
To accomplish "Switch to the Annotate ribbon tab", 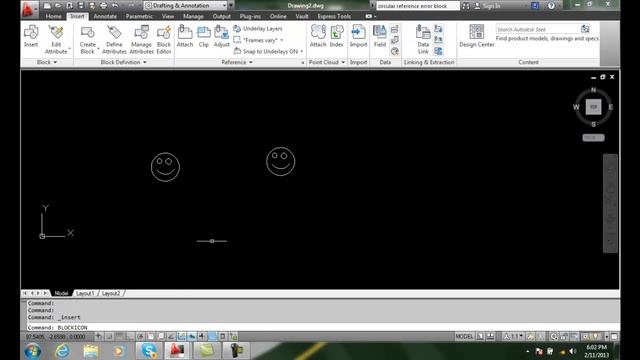I will (105, 16).
